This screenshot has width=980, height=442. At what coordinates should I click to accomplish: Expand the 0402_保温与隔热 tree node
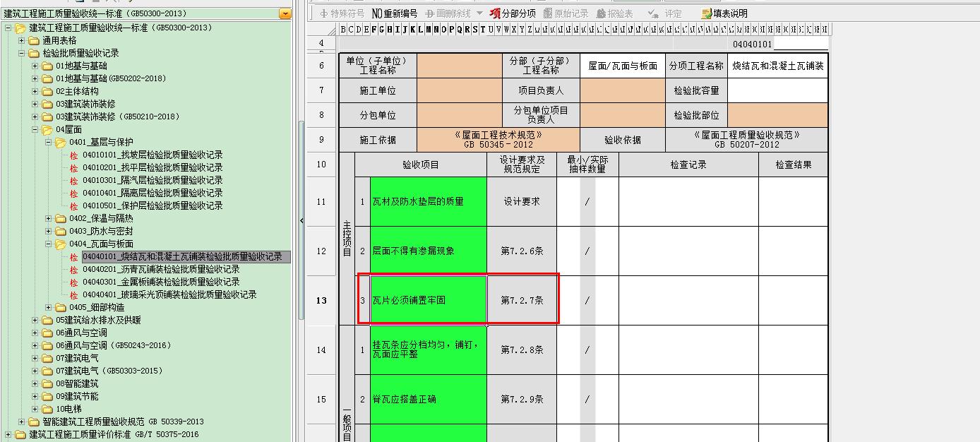point(49,218)
